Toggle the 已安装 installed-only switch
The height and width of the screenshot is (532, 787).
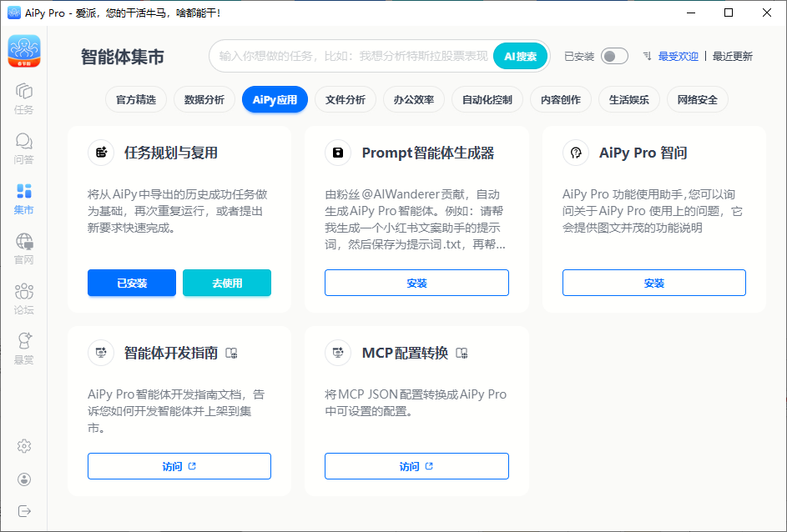click(x=614, y=56)
